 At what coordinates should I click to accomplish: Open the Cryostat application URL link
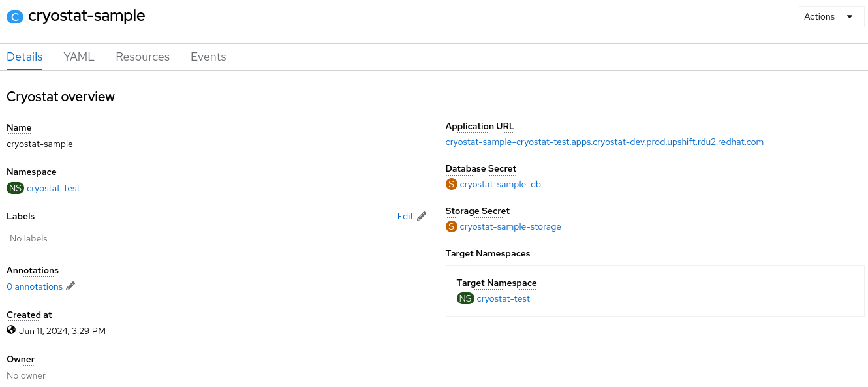[604, 142]
